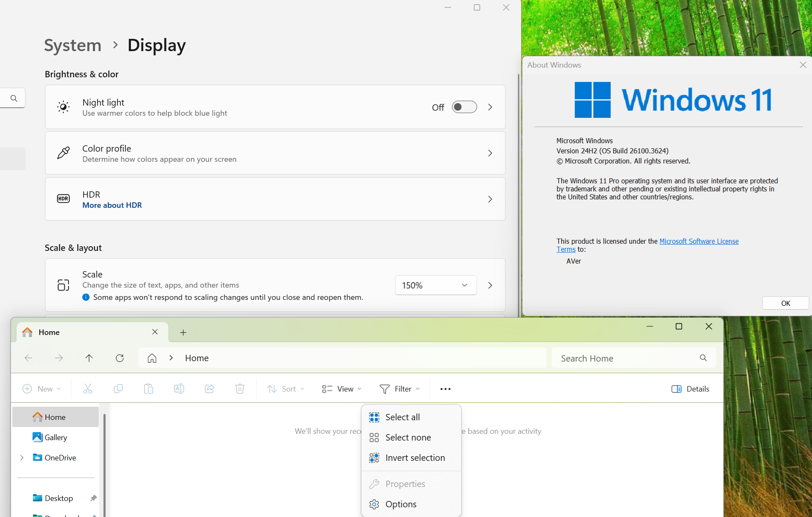Click the pin icon beside Desktop
Image resolution: width=812 pixels, height=517 pixels.
pos(93,498)
